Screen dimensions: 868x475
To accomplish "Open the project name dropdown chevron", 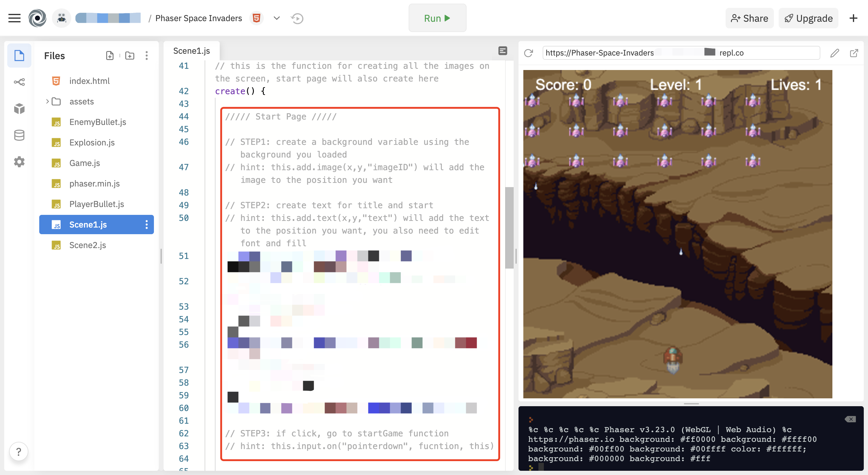I will pos(277,18).
